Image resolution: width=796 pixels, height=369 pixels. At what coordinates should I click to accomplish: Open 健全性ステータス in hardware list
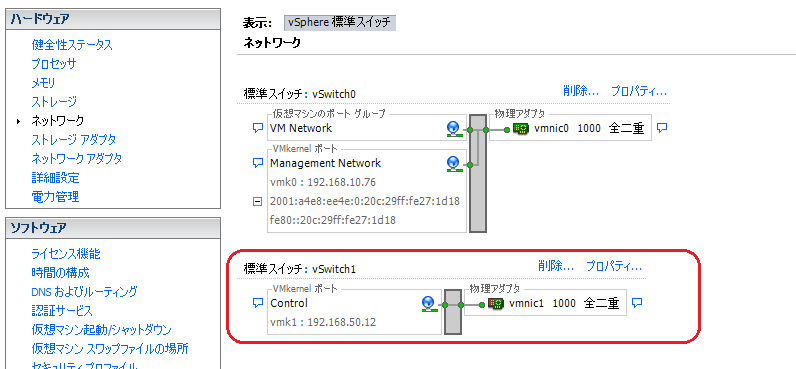click(x=72, y=45)
